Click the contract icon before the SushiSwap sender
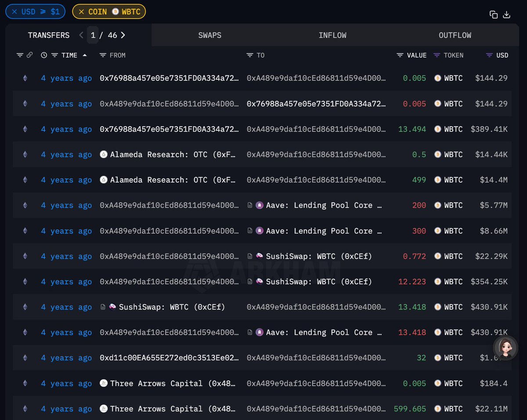527x420 pixels. [x=103, y=307]
